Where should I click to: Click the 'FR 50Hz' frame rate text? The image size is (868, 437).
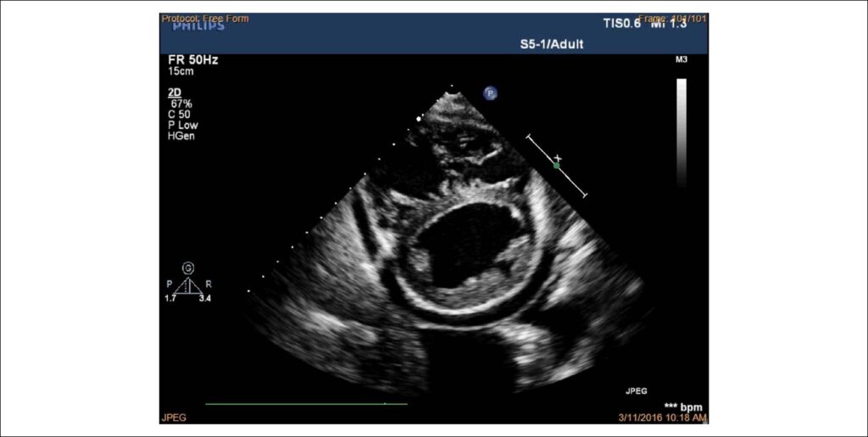[193, 60]
